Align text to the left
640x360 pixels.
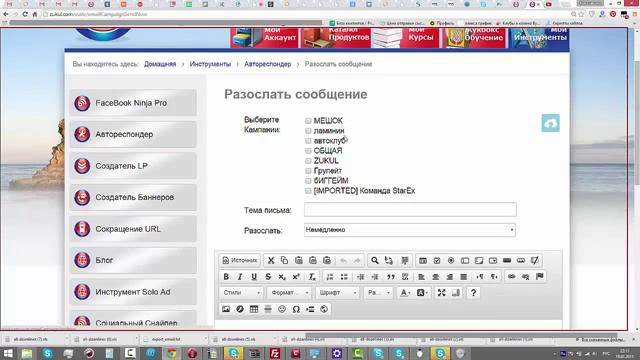point(421,277)
